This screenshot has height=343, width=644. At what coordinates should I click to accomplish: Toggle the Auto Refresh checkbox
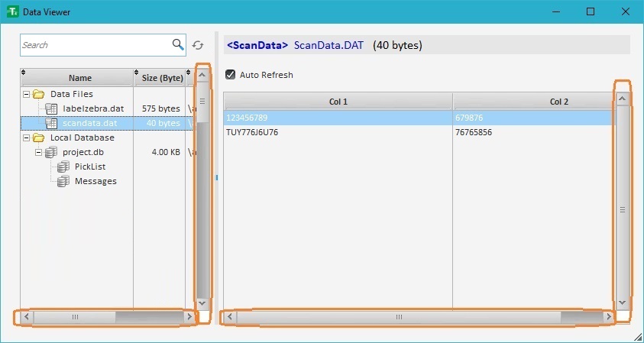(x=230, y=75)
